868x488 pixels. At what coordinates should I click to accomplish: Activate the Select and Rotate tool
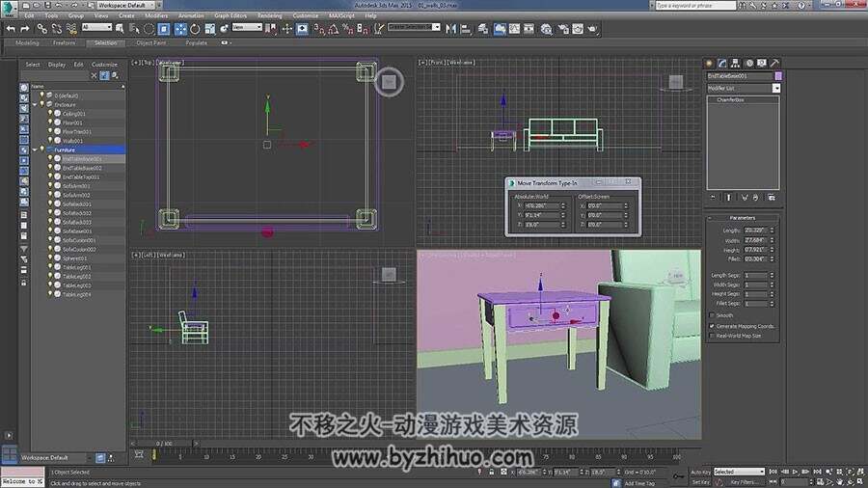(x=195, y=28)
